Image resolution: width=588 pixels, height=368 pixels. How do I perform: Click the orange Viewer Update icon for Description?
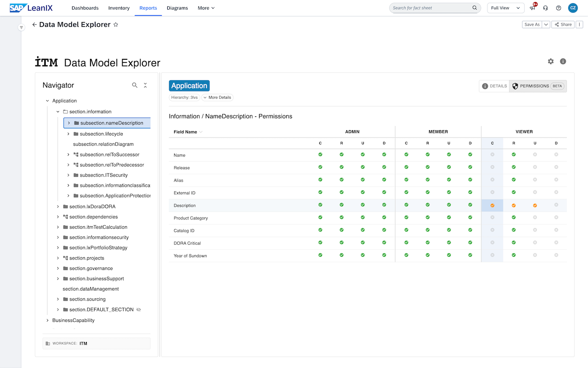535,205
